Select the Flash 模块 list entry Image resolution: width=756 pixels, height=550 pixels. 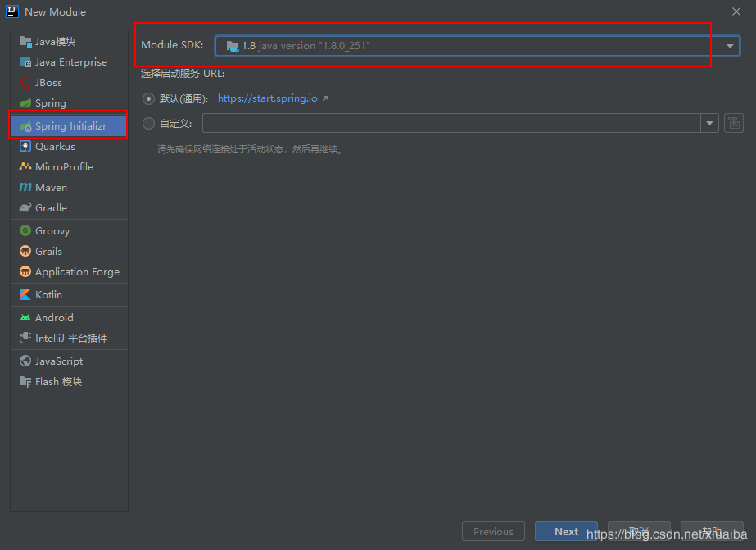tap(69, 382)
